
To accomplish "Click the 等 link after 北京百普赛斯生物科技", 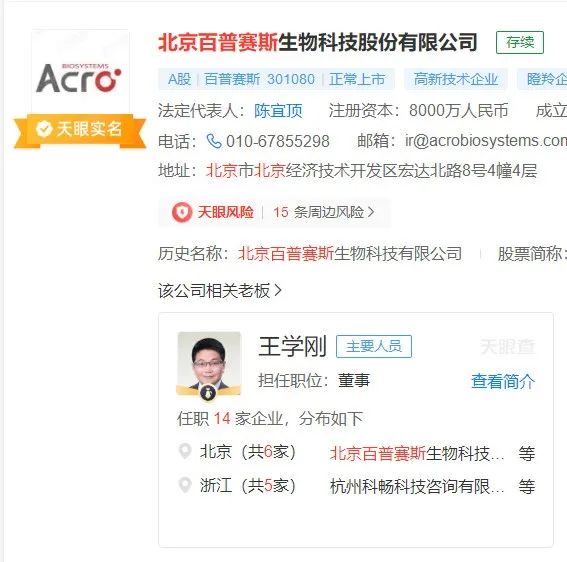I will point(526,453).
